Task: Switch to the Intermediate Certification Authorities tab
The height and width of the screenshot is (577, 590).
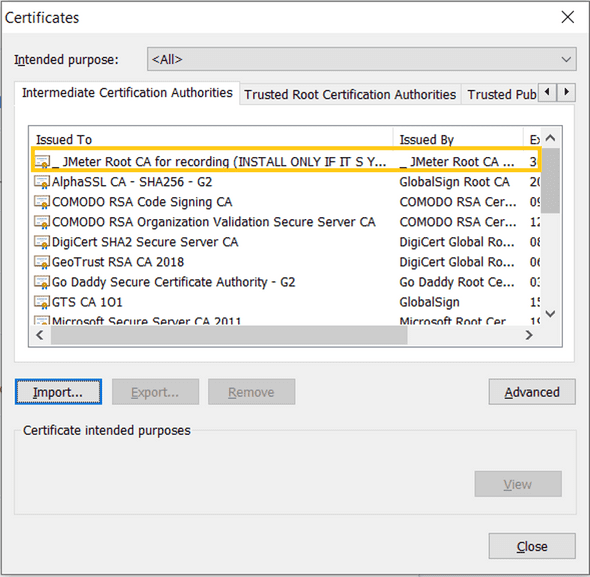Action: [x=127, y=93]
